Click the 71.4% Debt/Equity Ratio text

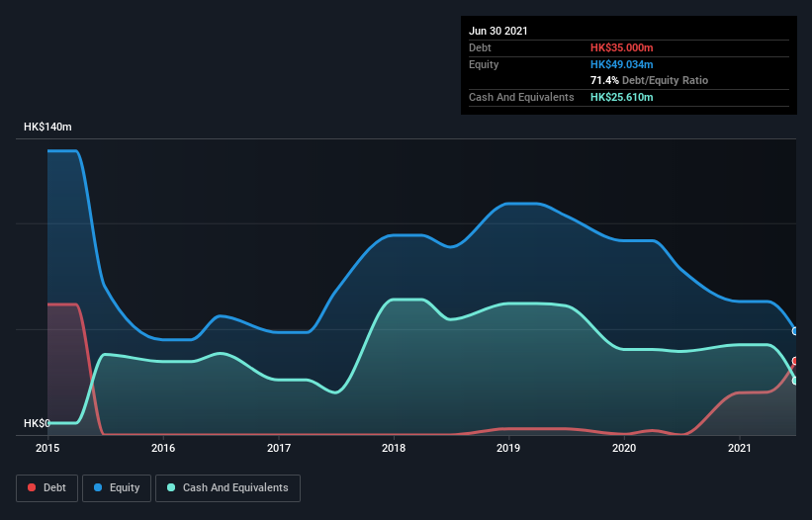pyautogui.click(x=650, y=81)
